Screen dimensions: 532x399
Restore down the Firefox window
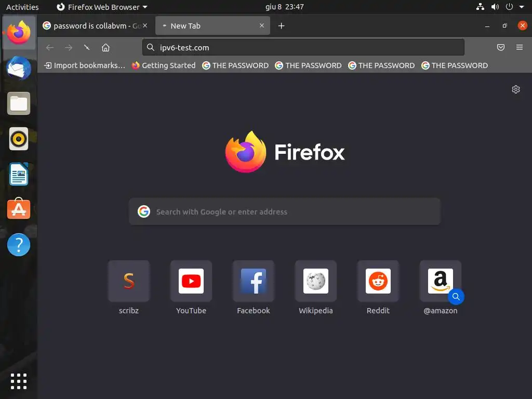coord(505,26)
